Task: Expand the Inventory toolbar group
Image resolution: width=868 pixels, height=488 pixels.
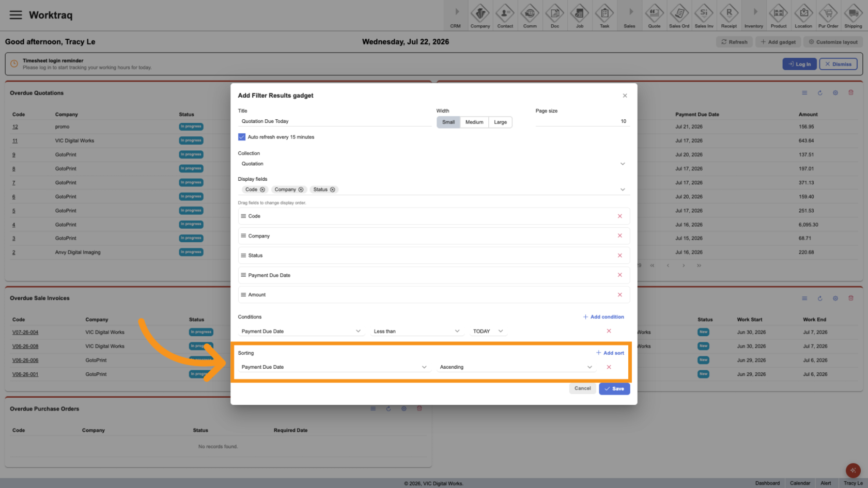Action: click(753, 15)
